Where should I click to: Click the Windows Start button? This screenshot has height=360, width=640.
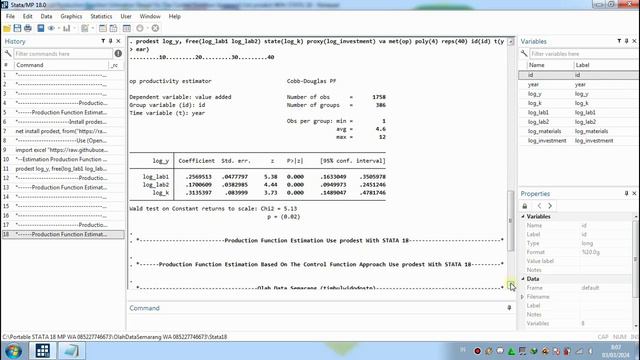(x=13, y=351)
